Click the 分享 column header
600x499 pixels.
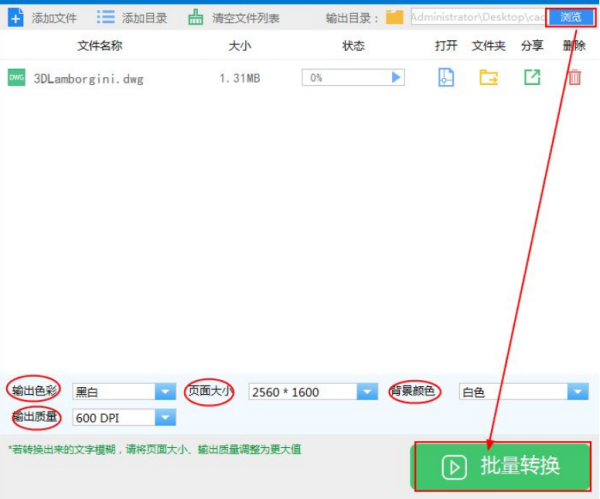(532, 46)
